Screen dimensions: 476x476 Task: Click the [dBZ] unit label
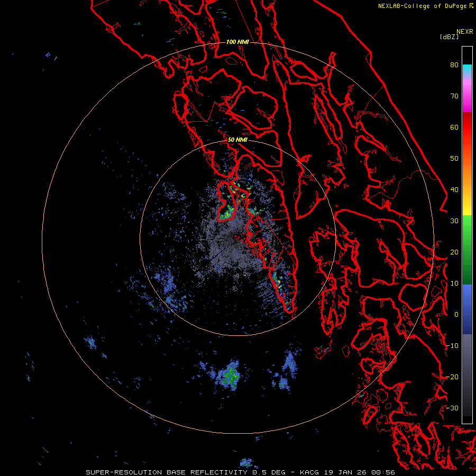pyautogui.click(x=449, y=36)
